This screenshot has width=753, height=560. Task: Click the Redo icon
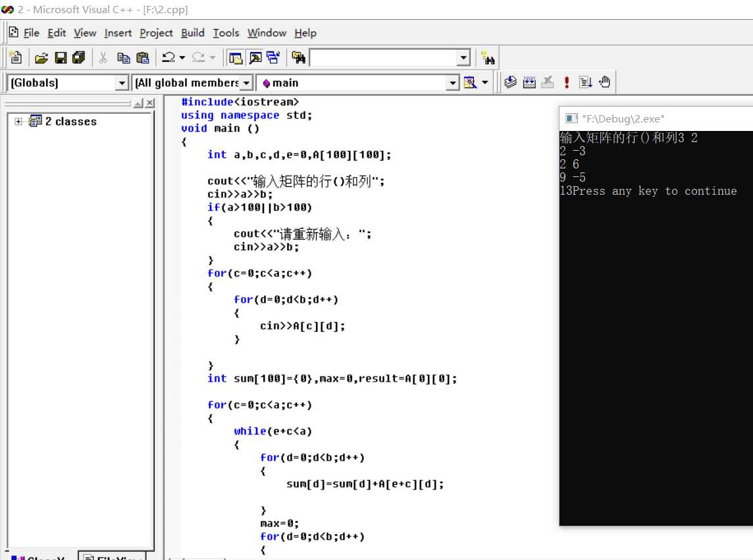(198, 58)
